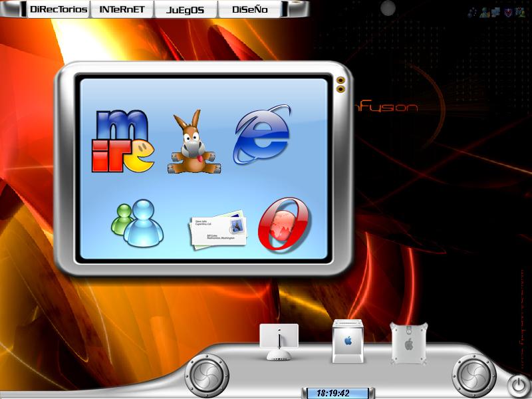Open the DiSeÑo menu tab

click(x=250, y=9)
